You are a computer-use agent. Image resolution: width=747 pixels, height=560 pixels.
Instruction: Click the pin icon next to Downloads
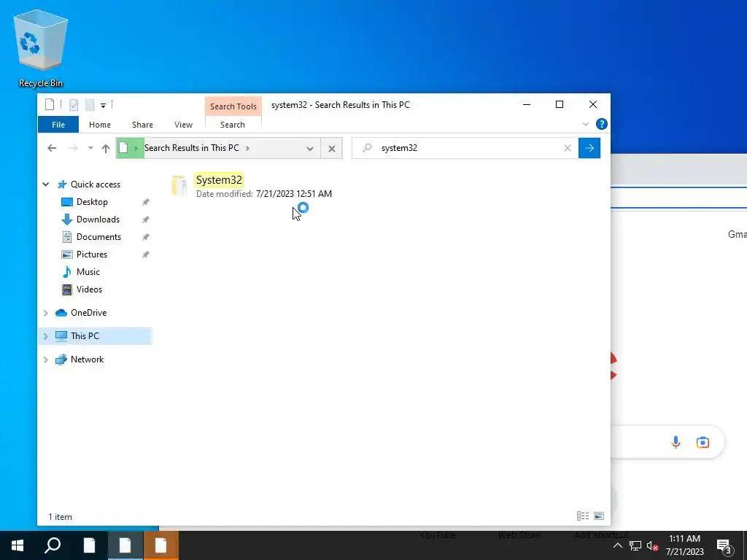pos(146,219)
